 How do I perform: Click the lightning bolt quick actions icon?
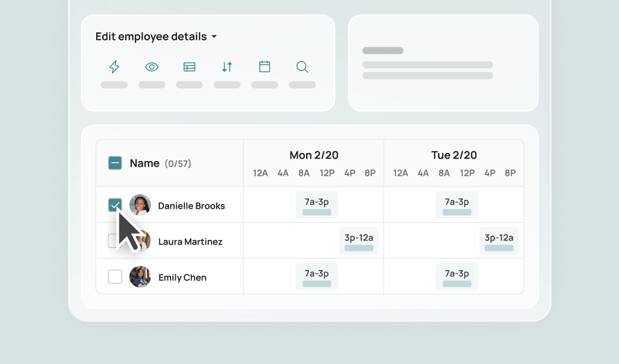point(114,67)
